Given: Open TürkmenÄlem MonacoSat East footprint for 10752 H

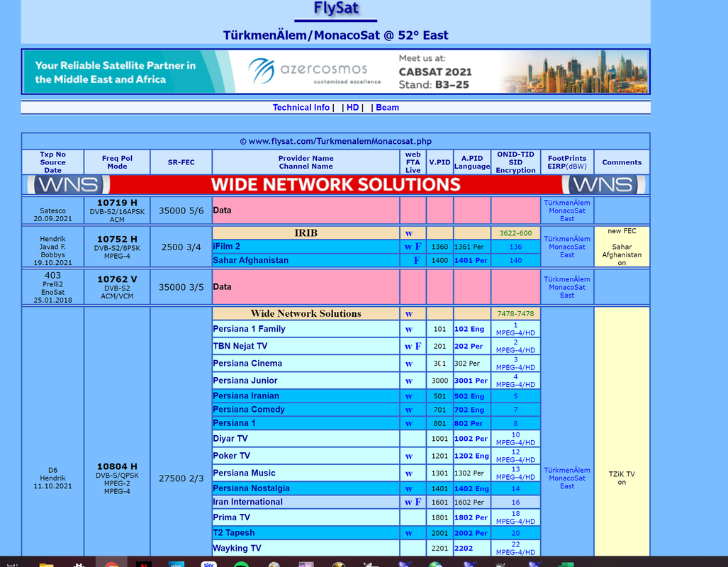Looking at the screenshot, I should (x=567, y=247).
